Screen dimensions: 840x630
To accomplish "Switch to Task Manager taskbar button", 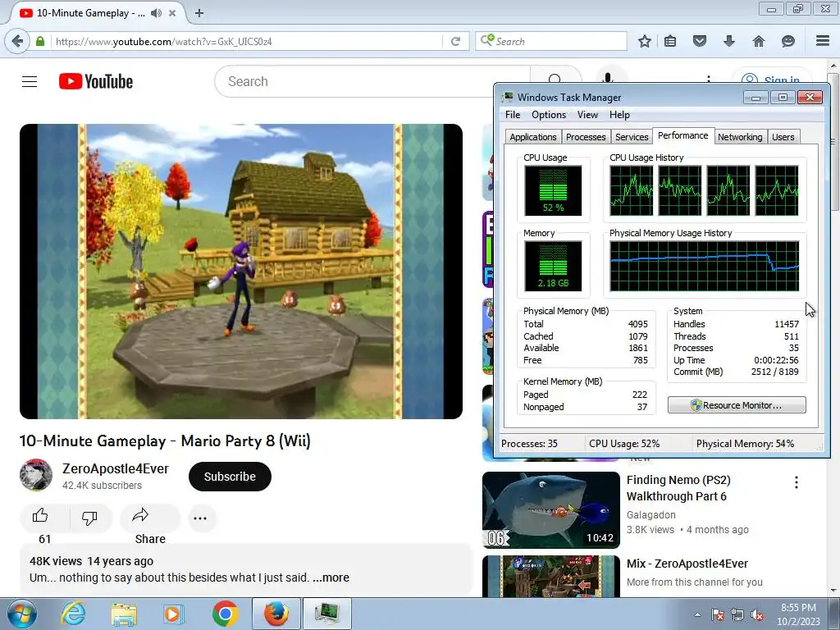I will pos(327,614).
